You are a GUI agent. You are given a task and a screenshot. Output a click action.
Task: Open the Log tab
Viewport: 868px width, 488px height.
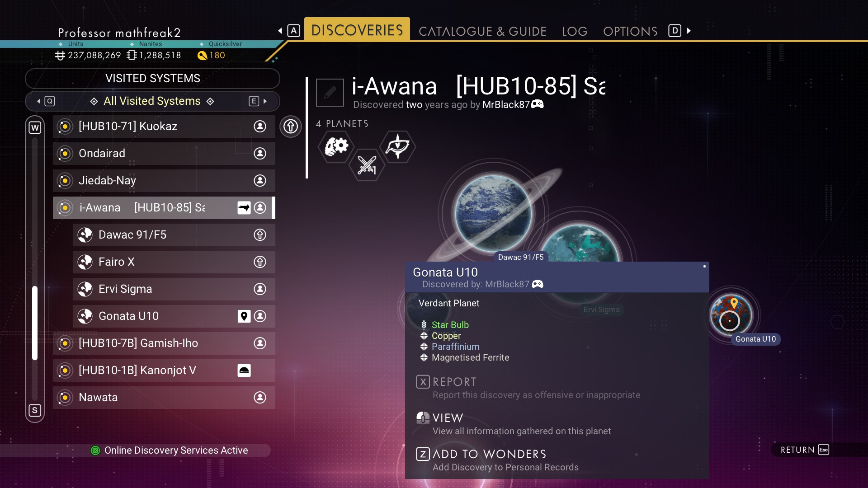[575, 31]
